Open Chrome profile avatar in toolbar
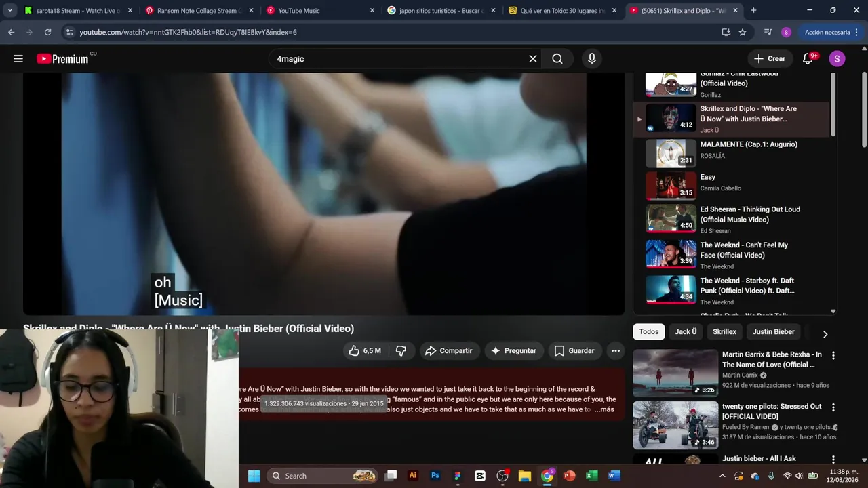The image size is (868, 488). [x=786, y=32]
